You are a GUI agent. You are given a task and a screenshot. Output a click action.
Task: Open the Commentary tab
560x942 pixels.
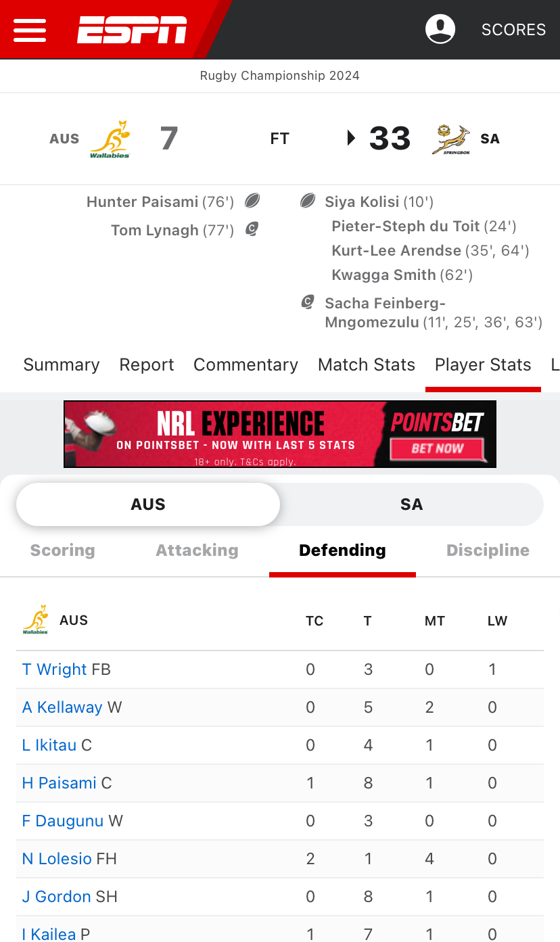tap(246, 364)
